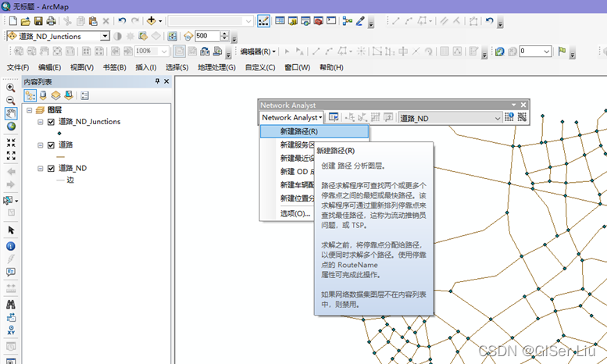Click the 道路_ND_Junctions point symbol
The image size is (607, 364).
[59, 134]
